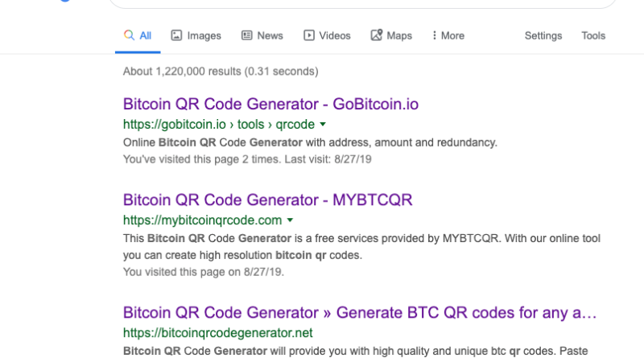
Task: Click the mybitcoinqrcode.com URL
Action: [203, 220]
